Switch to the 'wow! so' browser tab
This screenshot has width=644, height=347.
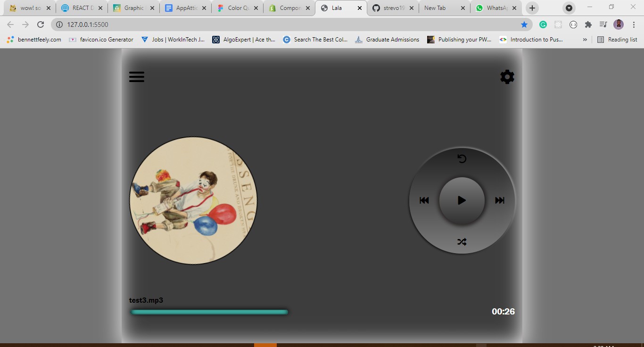(29, 8)
